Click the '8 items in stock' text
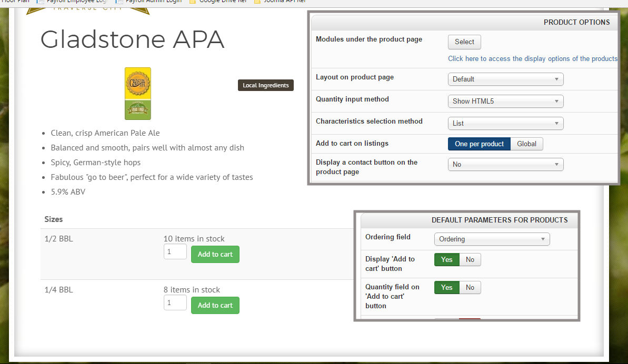The image size is (628, 364). [192, 290]
